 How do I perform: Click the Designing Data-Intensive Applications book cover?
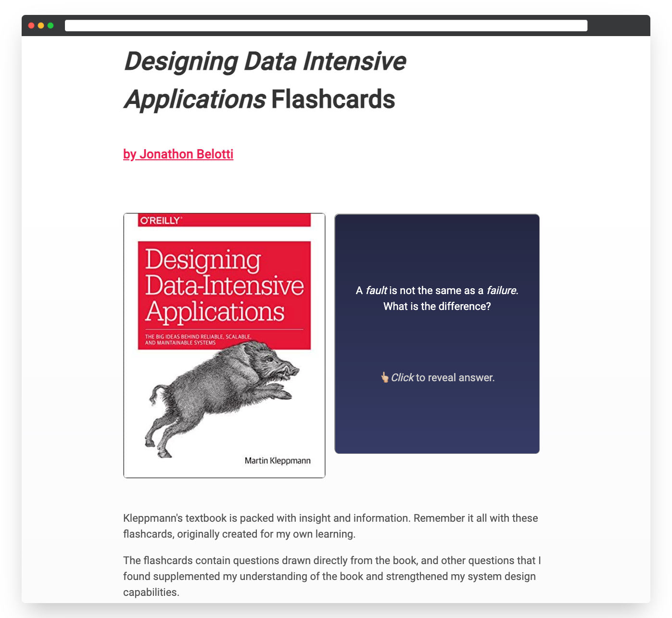click(224, 346)
